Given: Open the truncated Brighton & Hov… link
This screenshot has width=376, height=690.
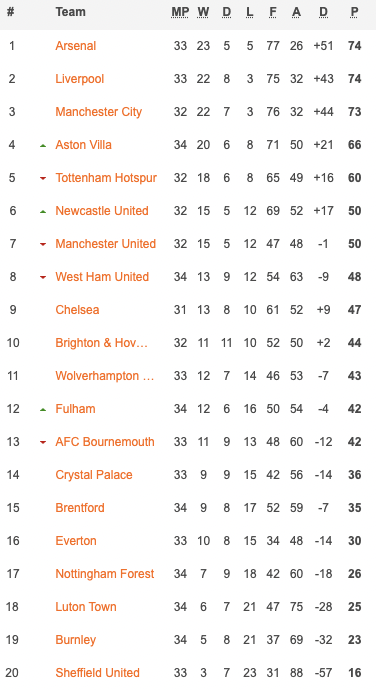Looking at the screenshot, I should [x=101, y=343].
